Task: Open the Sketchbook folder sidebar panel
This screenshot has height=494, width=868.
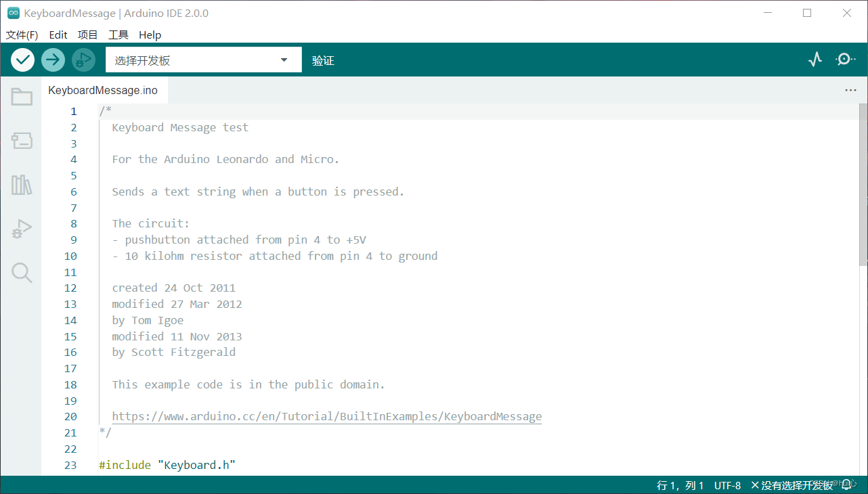Action: (22, 97)
